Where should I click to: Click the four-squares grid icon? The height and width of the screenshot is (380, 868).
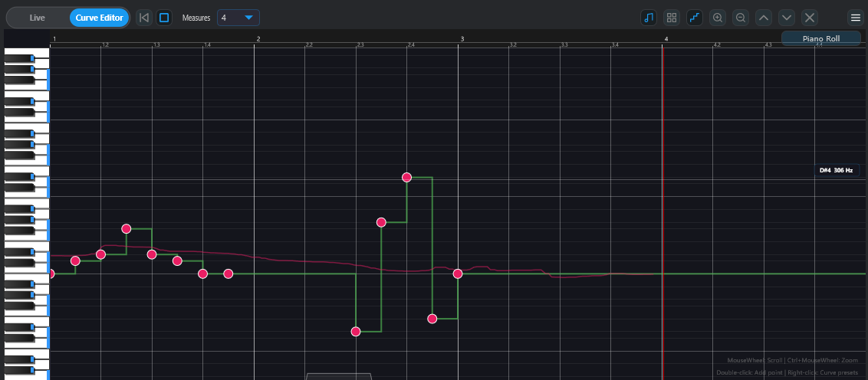click(x=672, y=18)
